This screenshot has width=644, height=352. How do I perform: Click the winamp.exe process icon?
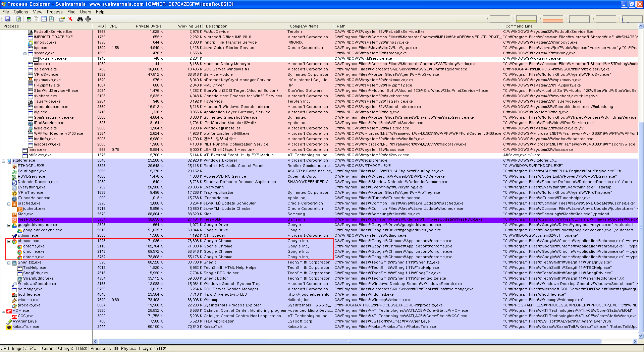tap(14, 300)
